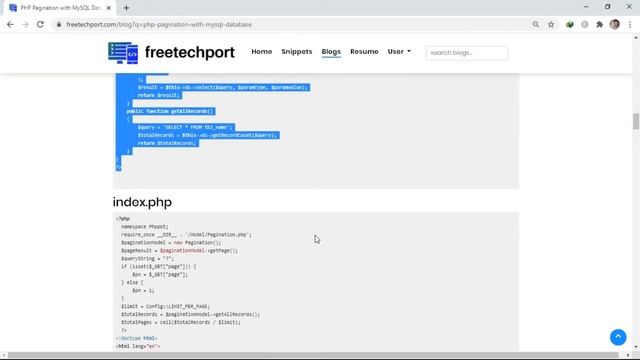
Task: Click the '$limit = Config::LIMIT_PER_PAGE' line
Action: pyautogui.click(x=165, y=306)
